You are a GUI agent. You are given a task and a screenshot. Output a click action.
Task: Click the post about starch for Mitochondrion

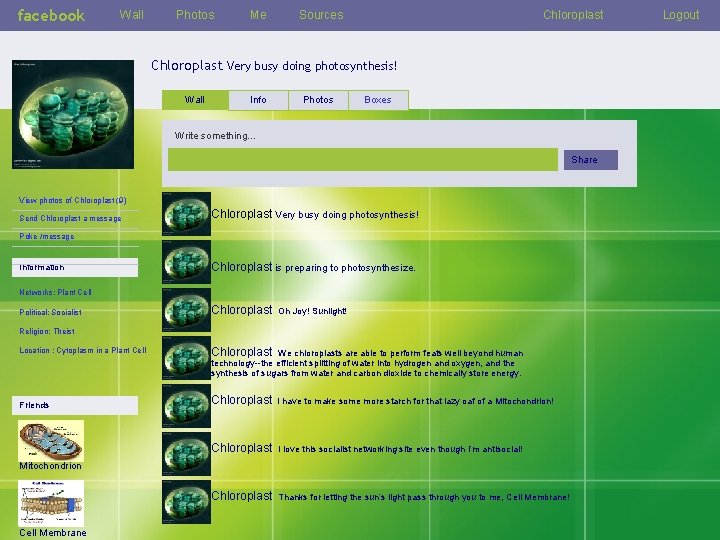[x=416, y=401]
